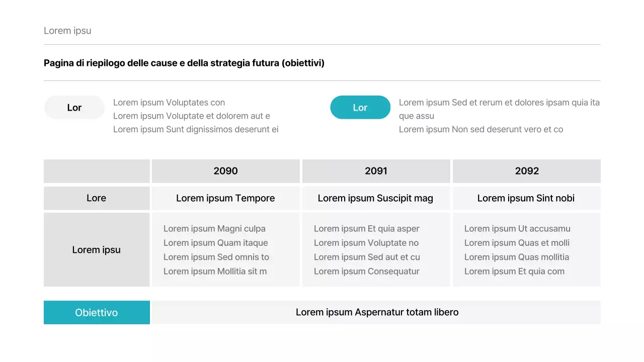Click the "Lorem ipsum Voluptates con" text line
Image resolution: width=644 pixels, height=362 pixels.
(x=169, y=103)
